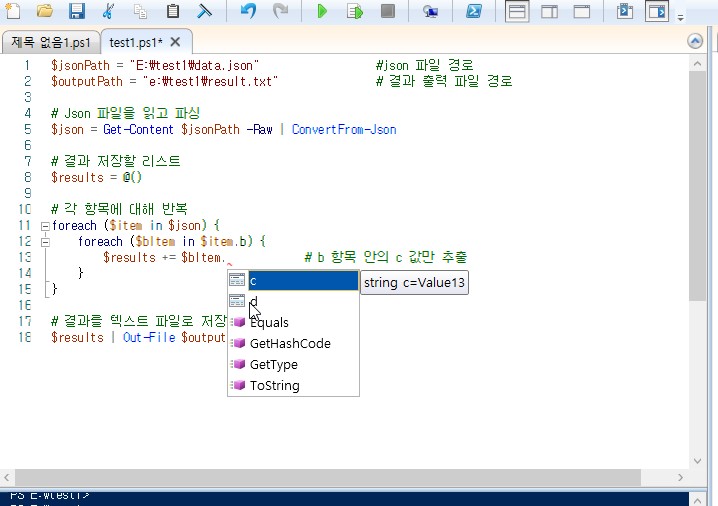Click the method cube icon beside Equals
Image resolution: width=718 pixels, height=506 pixels.
(x=238, y=322)
